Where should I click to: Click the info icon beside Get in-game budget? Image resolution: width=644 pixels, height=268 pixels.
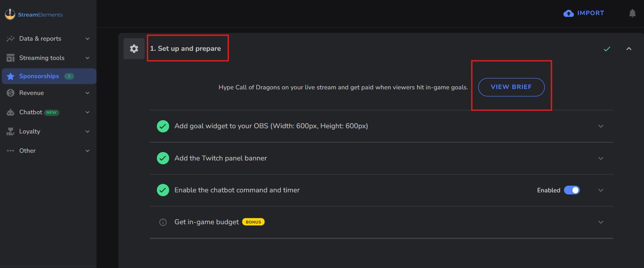[x=163, y=222]
